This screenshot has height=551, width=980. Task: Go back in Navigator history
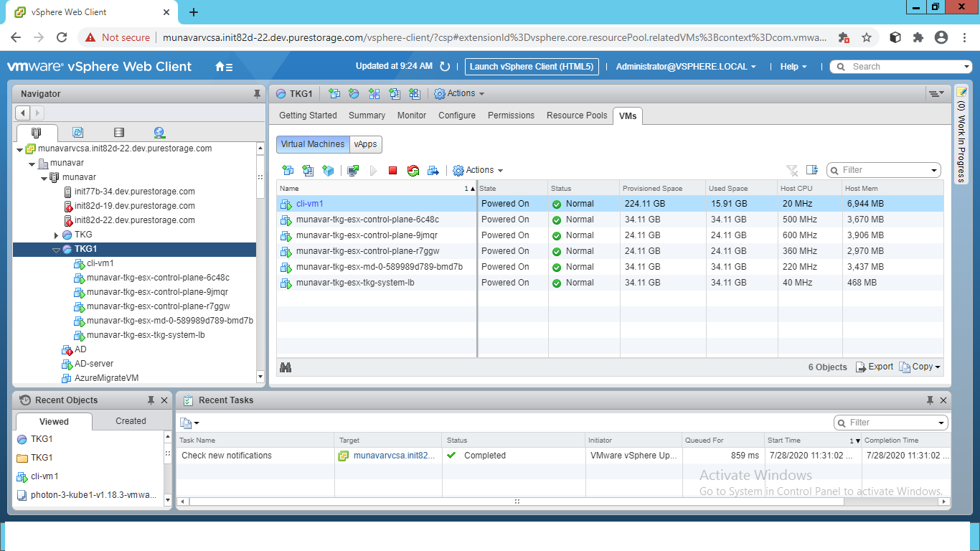tap(22, 113)
